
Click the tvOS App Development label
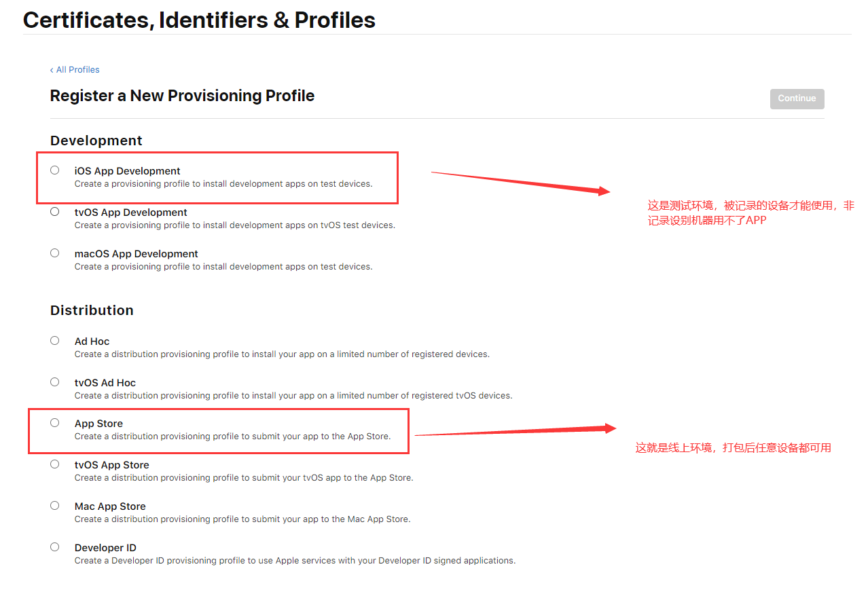pyautogui.click(x=131, y=212)
